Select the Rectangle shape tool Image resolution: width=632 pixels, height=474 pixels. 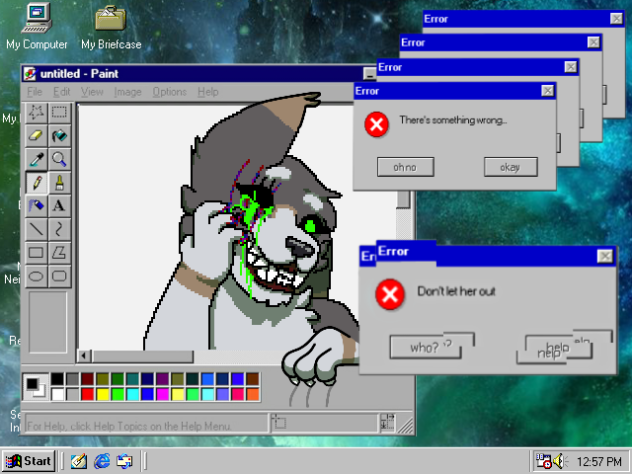coord(36,253)
